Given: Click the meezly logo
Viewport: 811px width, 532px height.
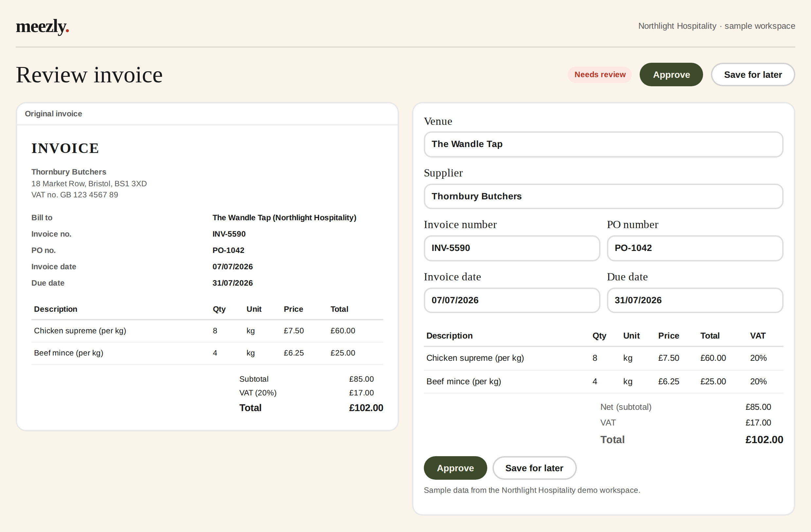Looking at the screenshot, I should click(x=43, y=26).
